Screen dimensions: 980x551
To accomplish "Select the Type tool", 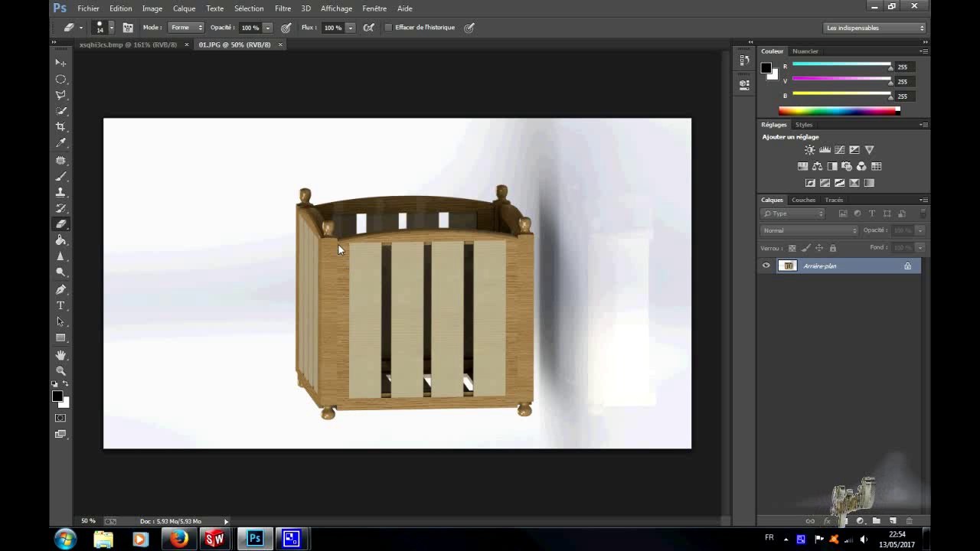I will point(60,306).
